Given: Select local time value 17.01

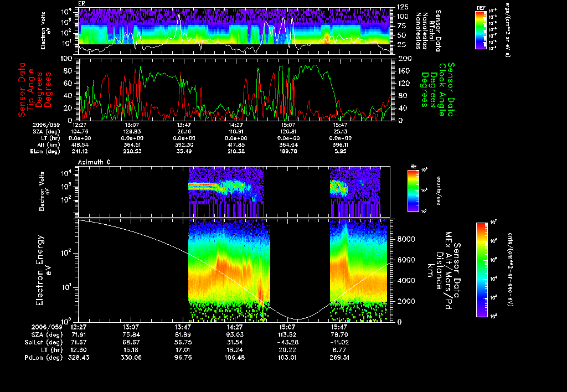Looking at the screenshot, I should click(x=183, y=350).
